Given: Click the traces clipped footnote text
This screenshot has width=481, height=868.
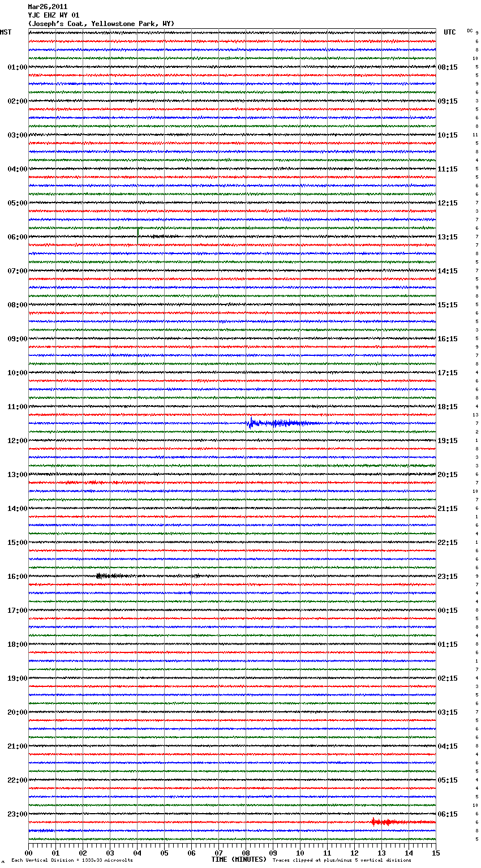Looking at the screenshot, I should click(342, 860).
